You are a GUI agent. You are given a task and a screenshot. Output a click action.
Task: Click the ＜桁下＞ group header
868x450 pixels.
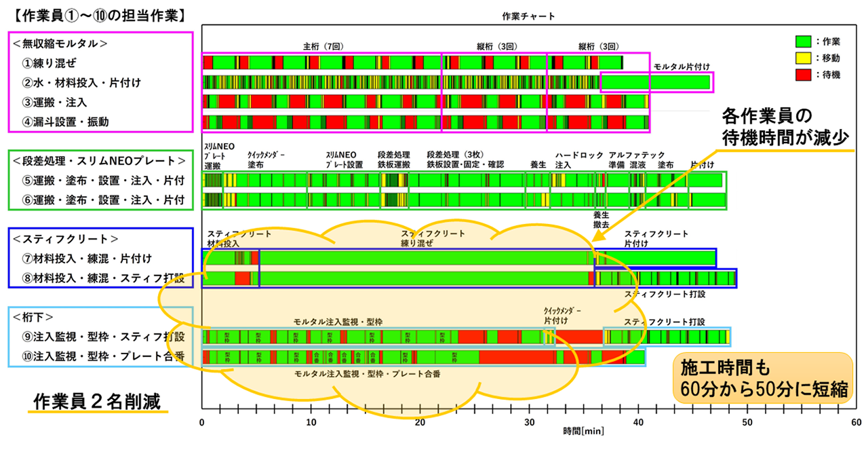point(33,317)
